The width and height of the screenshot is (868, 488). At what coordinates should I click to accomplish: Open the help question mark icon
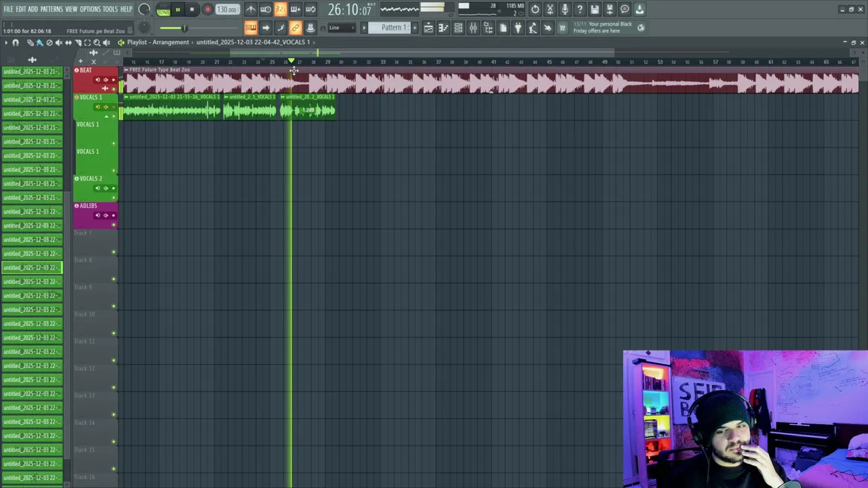(x=580, y=9)
